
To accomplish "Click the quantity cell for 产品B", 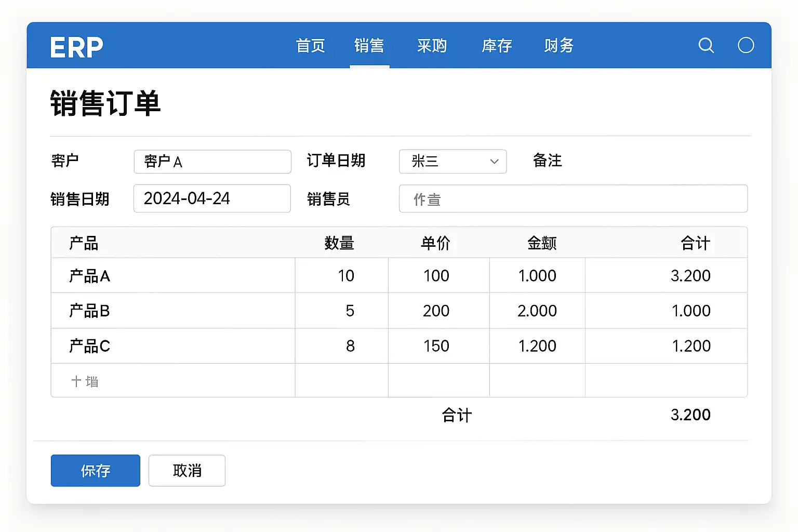I will click(342, 311).
